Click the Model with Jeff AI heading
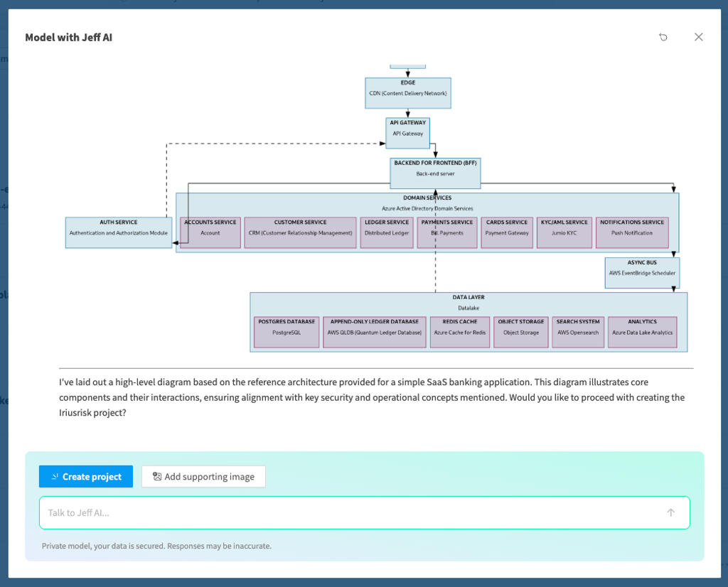The image size is (728, 587). coord(69,37)
